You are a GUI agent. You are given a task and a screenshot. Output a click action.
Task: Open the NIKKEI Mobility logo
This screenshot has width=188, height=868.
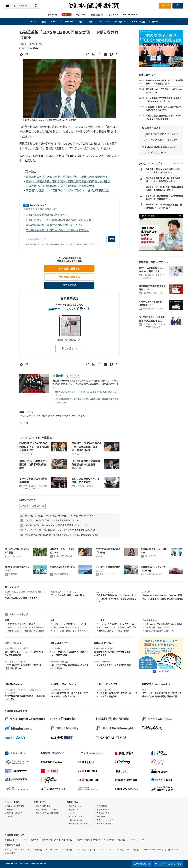click(x=64, y=728)
